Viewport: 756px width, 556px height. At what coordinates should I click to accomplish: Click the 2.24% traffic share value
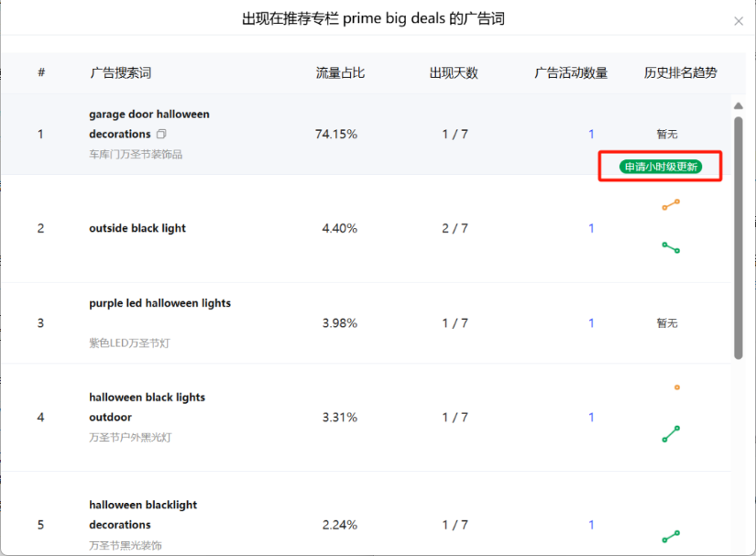[339, 525]
